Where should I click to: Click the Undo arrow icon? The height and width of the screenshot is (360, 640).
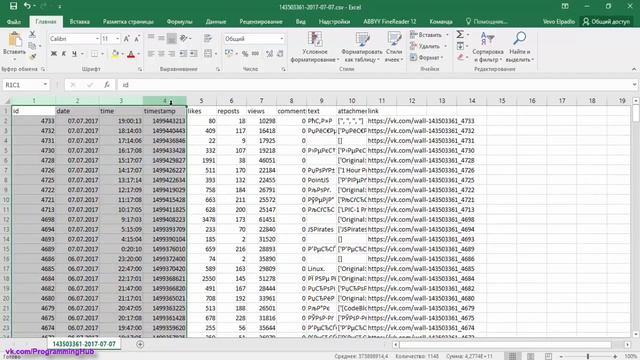27,6
